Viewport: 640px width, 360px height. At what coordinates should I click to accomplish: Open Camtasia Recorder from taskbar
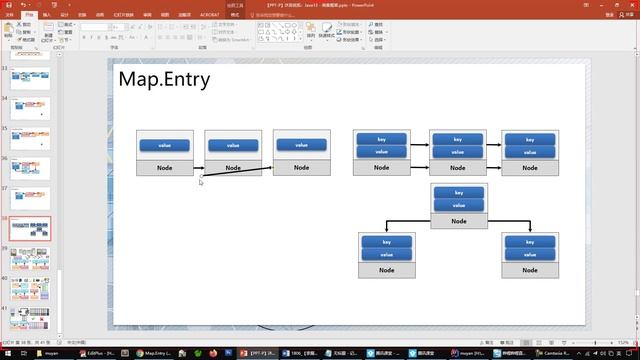[553, 353]
